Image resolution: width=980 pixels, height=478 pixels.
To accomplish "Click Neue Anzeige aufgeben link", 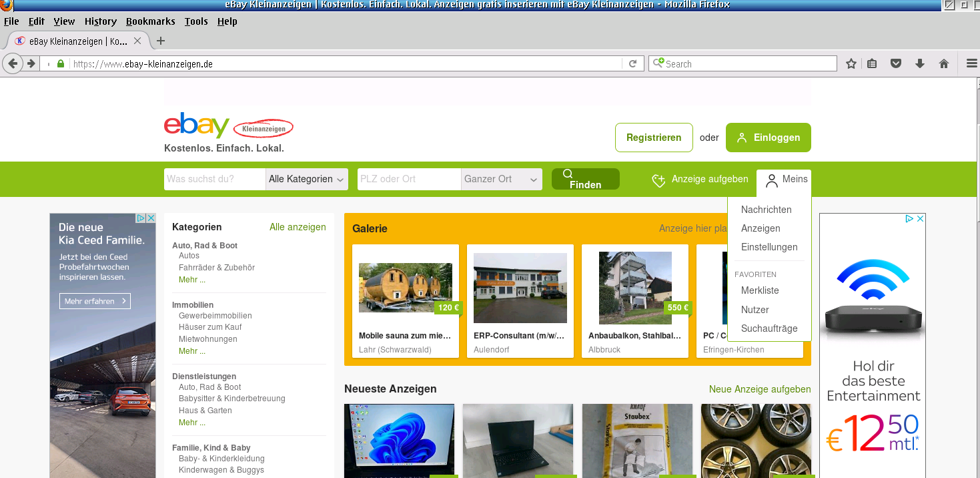I will pyautogui.click(x=760, y=389).
